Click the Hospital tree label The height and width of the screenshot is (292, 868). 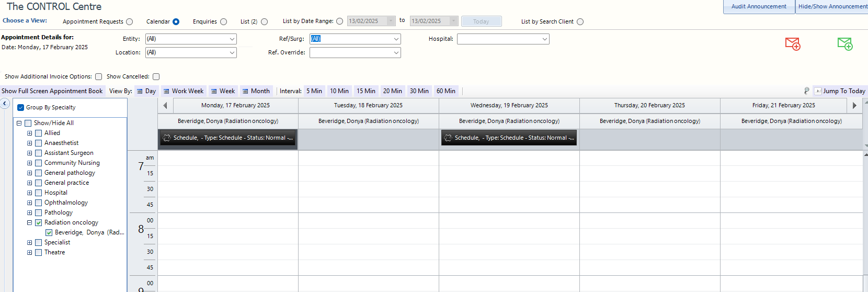tap(56, 193)
